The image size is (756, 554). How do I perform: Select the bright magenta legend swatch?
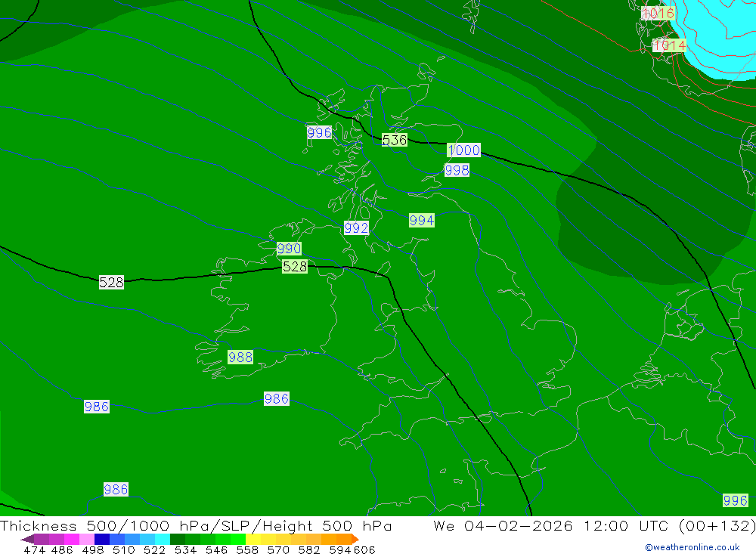[x=71, y=539]
